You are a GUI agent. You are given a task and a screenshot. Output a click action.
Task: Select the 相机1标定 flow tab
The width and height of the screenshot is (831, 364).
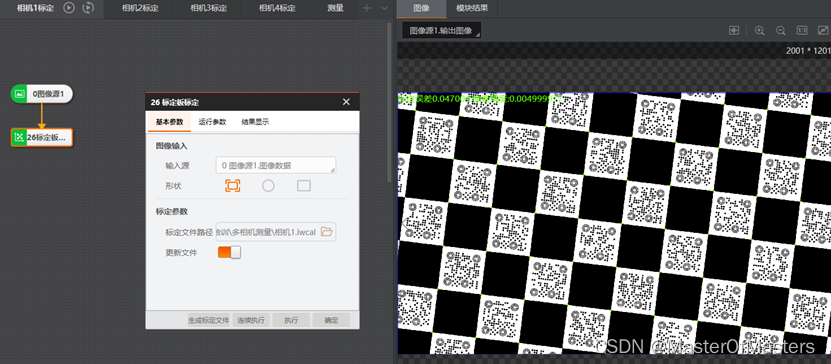click(x=35, y=8)
